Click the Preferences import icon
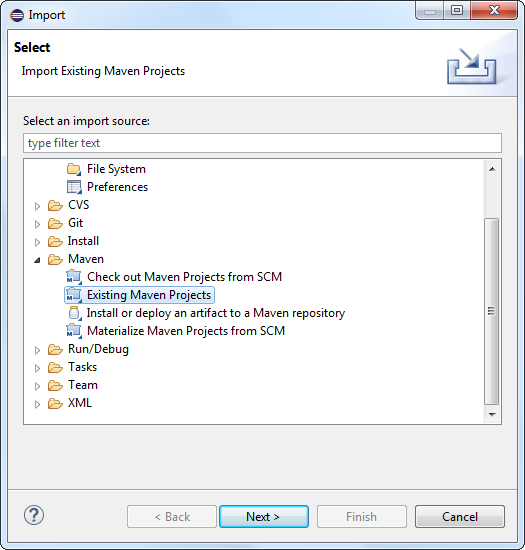This screenshot has width=525, height=550. tap(74, 187)
